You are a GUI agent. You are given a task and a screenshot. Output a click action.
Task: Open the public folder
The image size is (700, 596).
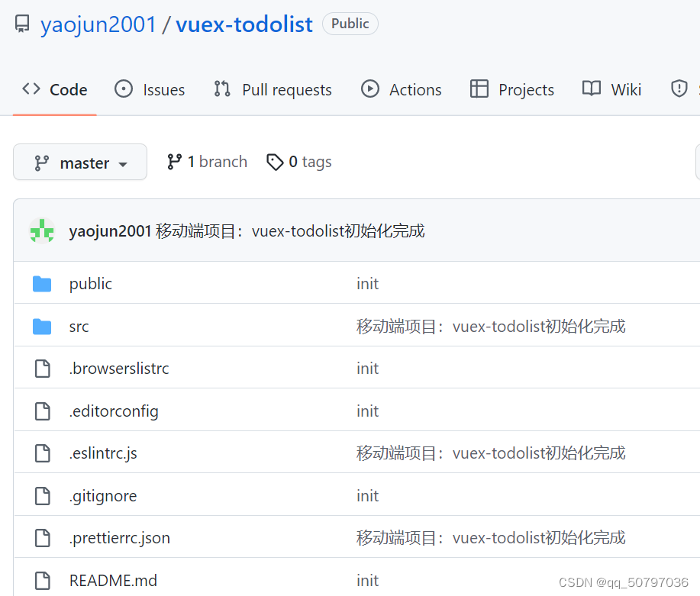pyautogui.click(x=91, y=284)
